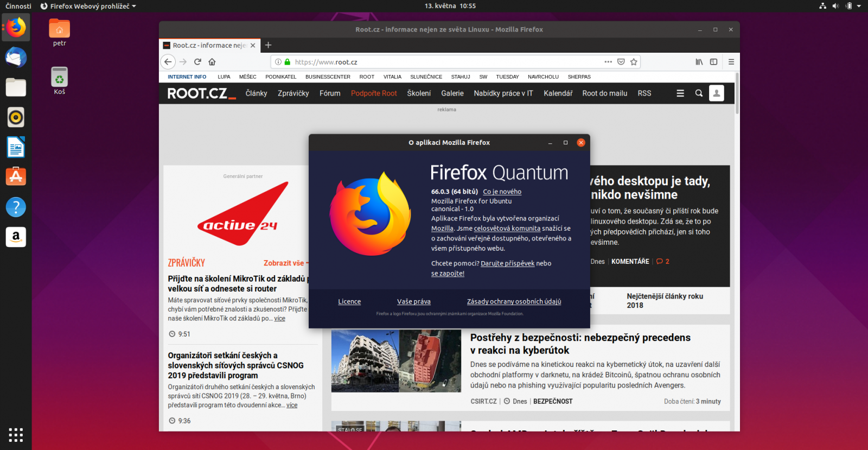
Task: Open Postřehy z bezpečnosti article headline
Action: coord(580,344)
